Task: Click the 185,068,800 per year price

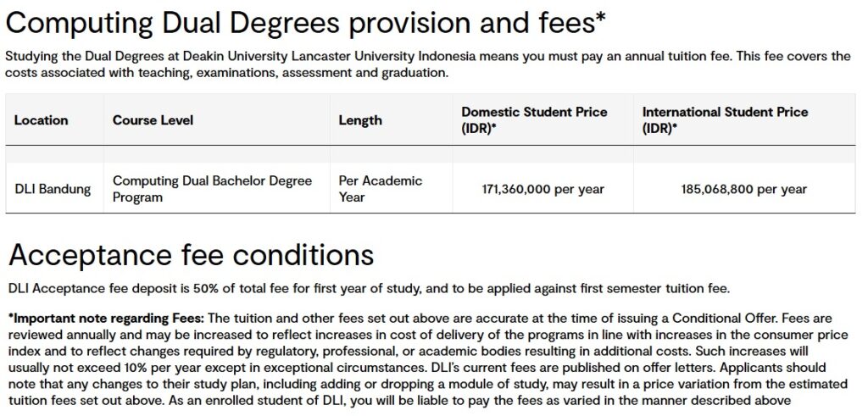Action: click(744, 189)
